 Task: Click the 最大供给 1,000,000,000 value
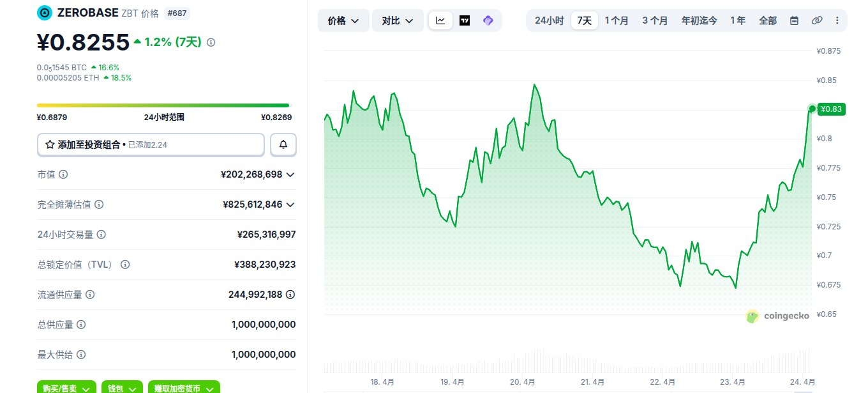264,355
